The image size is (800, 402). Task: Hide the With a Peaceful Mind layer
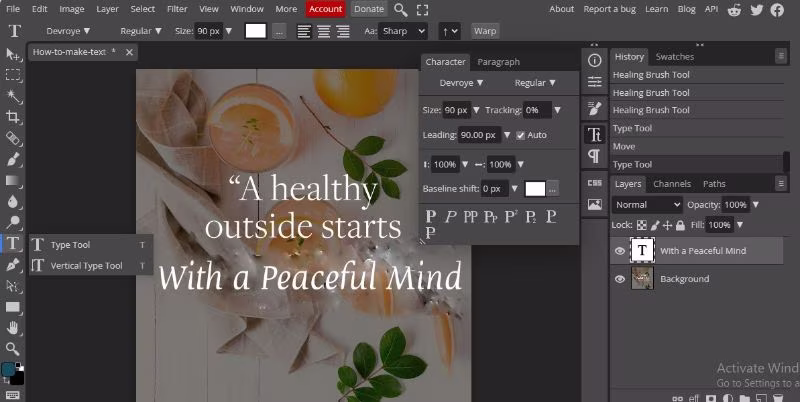tap(620, 250)
